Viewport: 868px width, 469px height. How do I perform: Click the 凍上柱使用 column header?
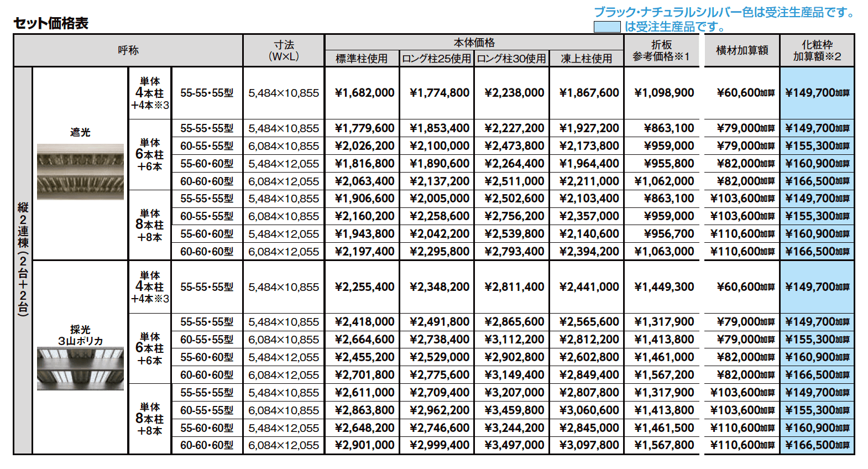[587, 59]
